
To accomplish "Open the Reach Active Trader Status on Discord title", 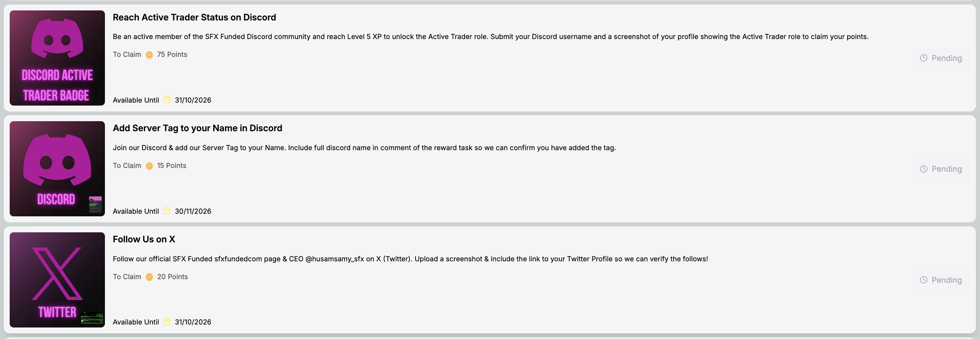I will point(195,17).
